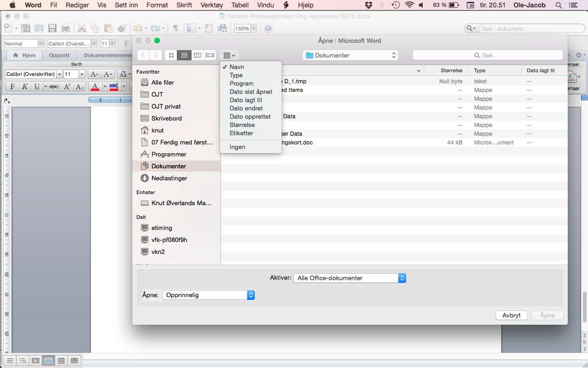Choose 'Dato sist åpnet' menu entry
Image resolution: width=588 pixels, height=368 pixels.
pos(251,92)
